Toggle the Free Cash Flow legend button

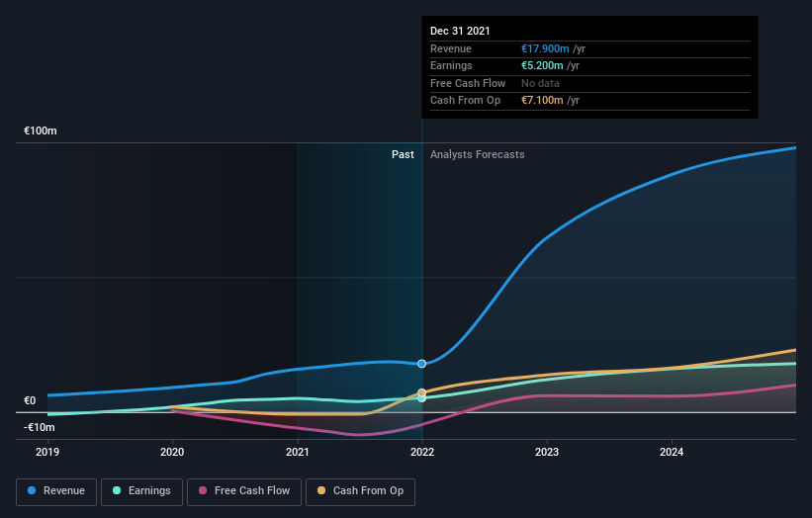(244, 491)
